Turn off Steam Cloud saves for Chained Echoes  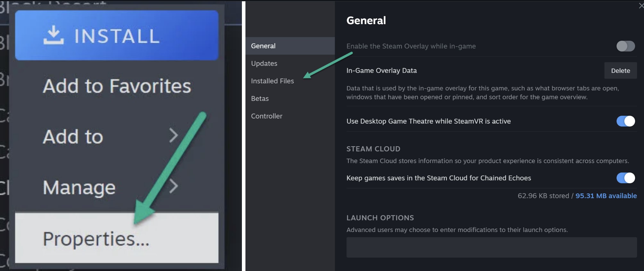[625, 178]
